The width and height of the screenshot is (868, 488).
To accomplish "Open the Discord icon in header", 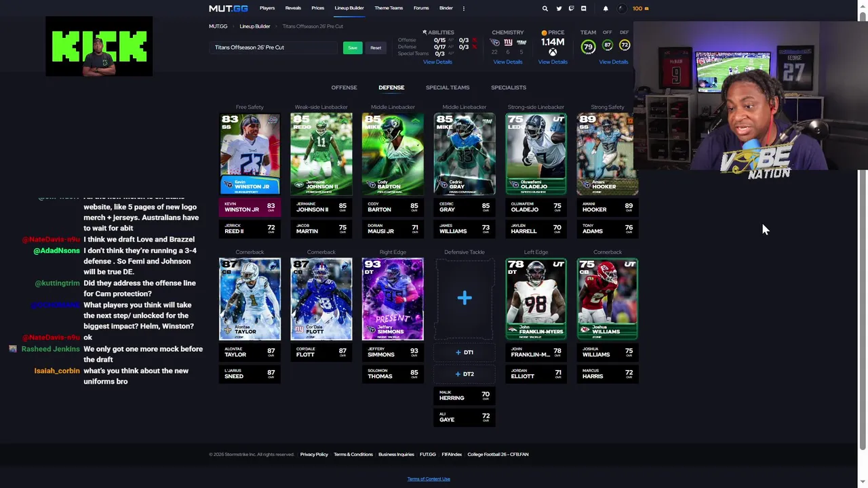I will tap(583, 8).
